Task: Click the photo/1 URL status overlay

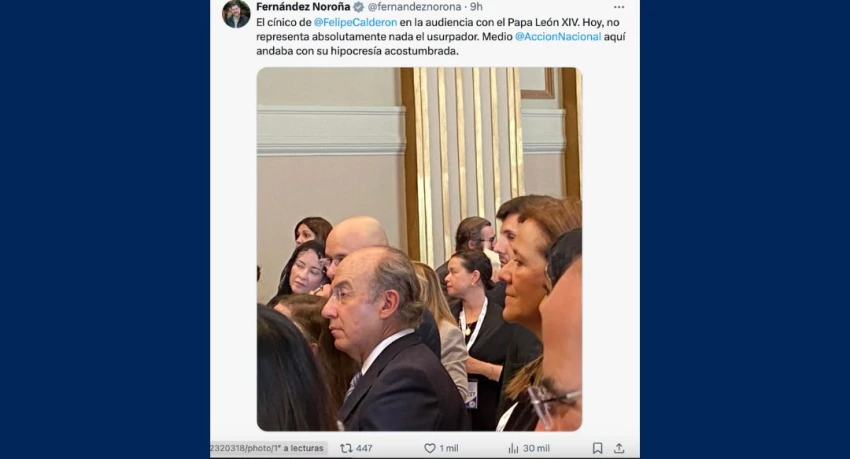Action: tap(269, 448)
